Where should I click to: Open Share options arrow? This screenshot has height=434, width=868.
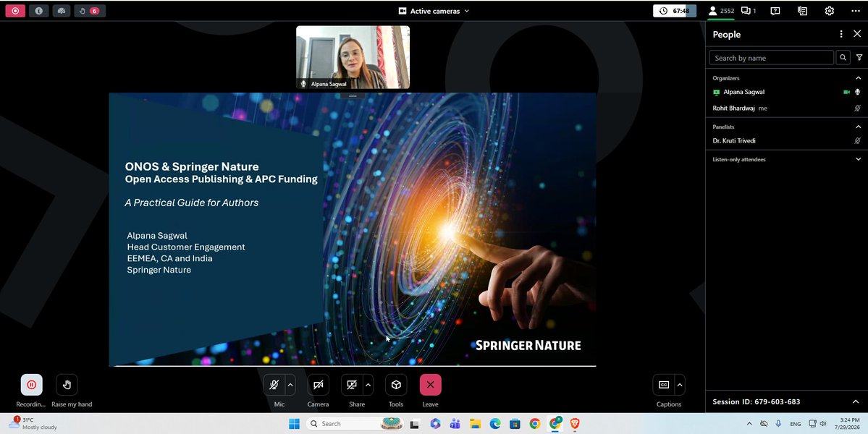(368, 385)
